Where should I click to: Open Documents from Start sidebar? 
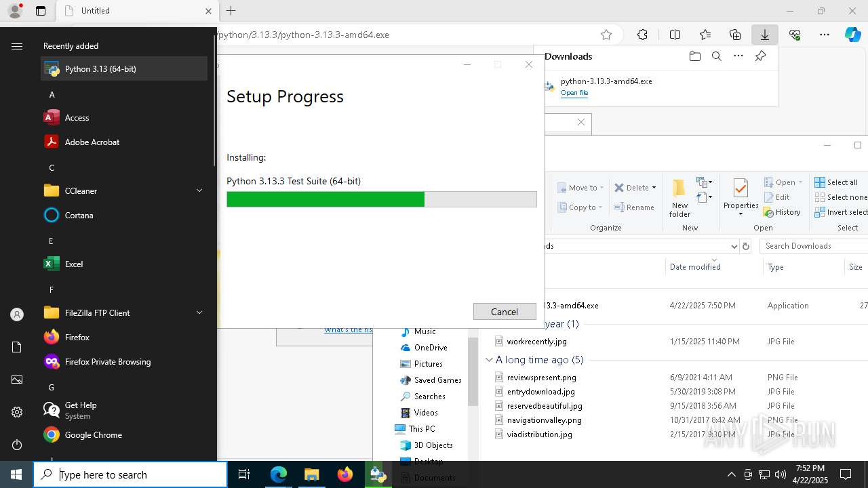pos(17,347)
